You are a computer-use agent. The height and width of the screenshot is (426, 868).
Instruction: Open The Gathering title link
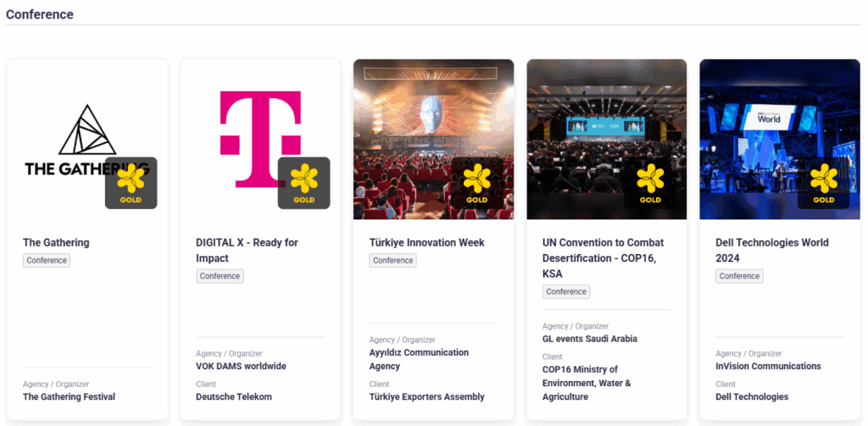(x=56, y=242)
